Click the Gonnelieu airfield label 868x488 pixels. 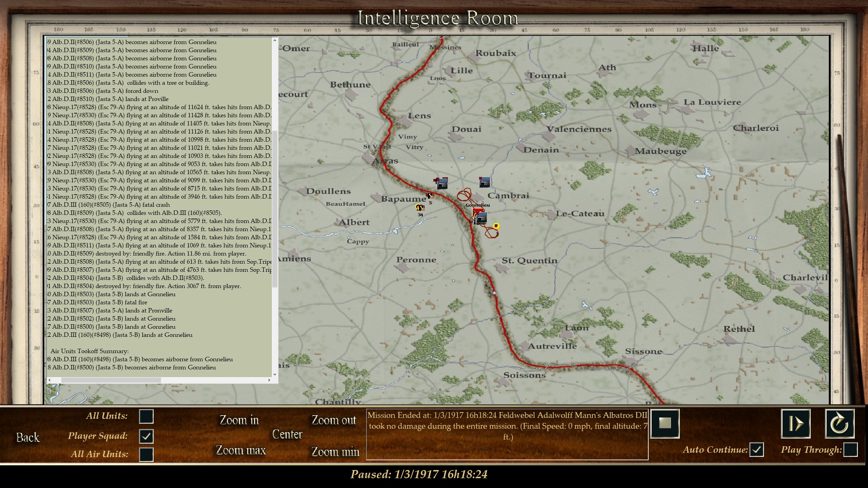pyautogui.click(x=477, y=205)
